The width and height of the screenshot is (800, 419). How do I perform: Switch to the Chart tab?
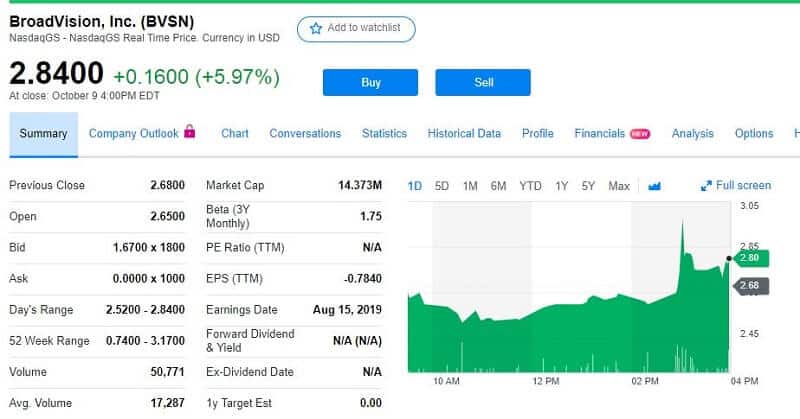click(x=235, y=134)
